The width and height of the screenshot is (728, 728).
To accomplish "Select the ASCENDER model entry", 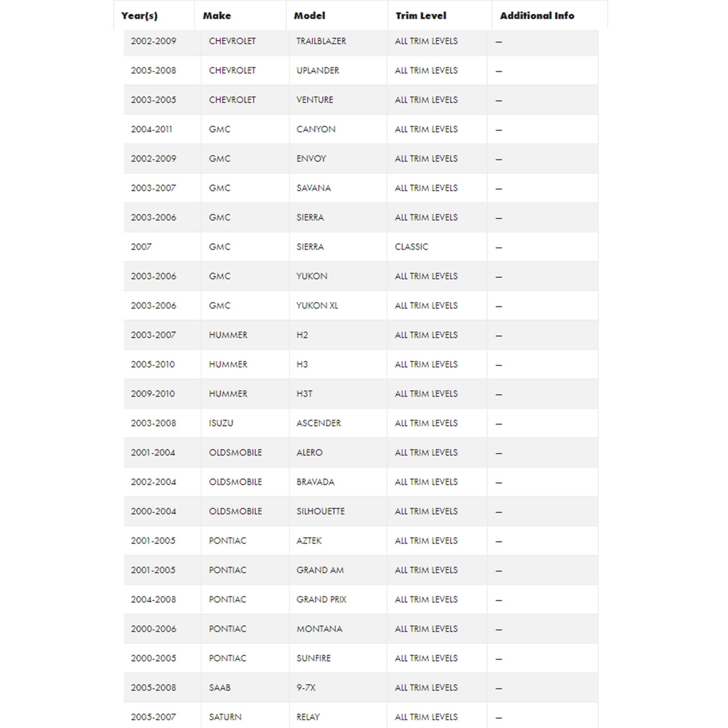I will click(318, 423).
